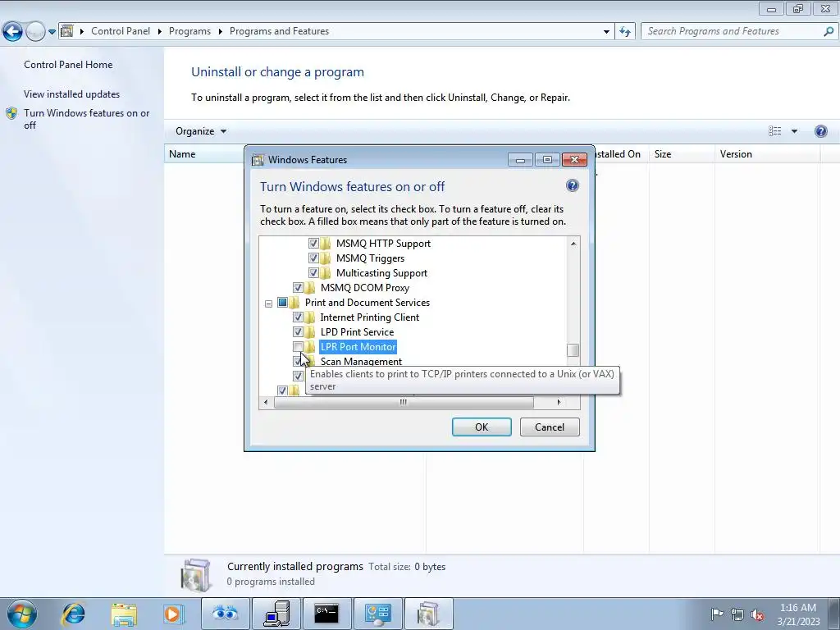The image size is (840, 630).
Task: Click the network computer taskbar icon
Action: click(x=276, y=614)
